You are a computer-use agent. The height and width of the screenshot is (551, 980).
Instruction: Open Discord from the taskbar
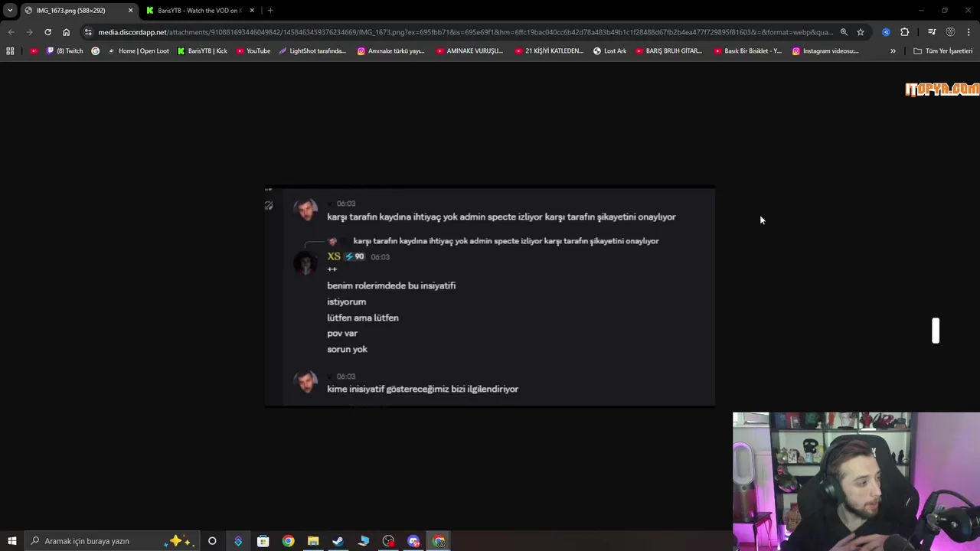413,541
